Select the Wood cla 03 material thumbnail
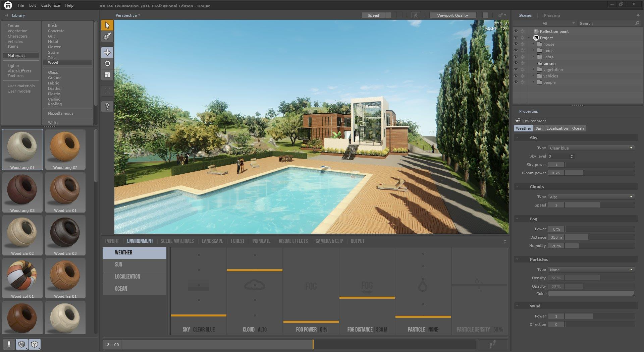This screenshot has height=352, width=644. 65,235
